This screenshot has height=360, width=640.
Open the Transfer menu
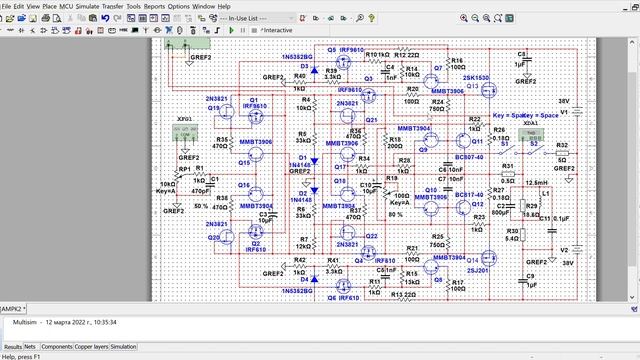(x=113, y=7)
